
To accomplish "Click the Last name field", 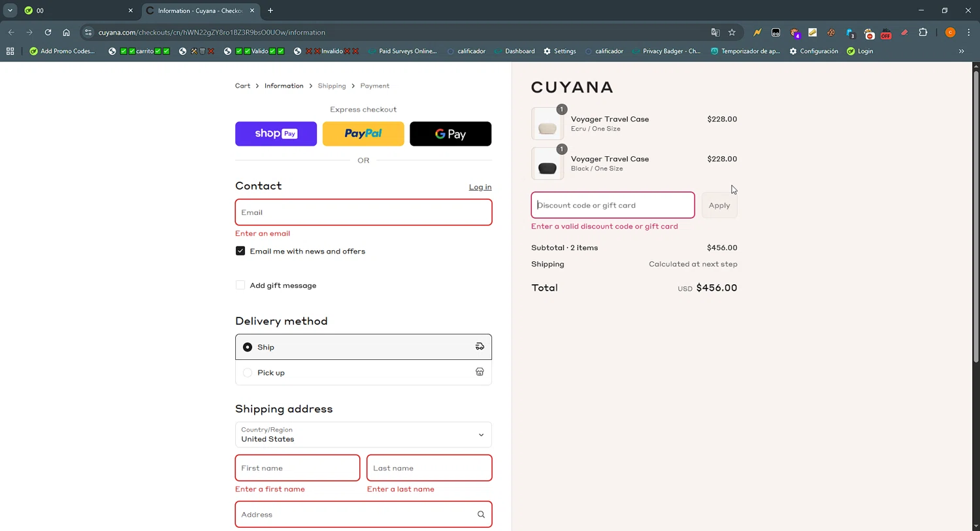I will tap(429, 468).
